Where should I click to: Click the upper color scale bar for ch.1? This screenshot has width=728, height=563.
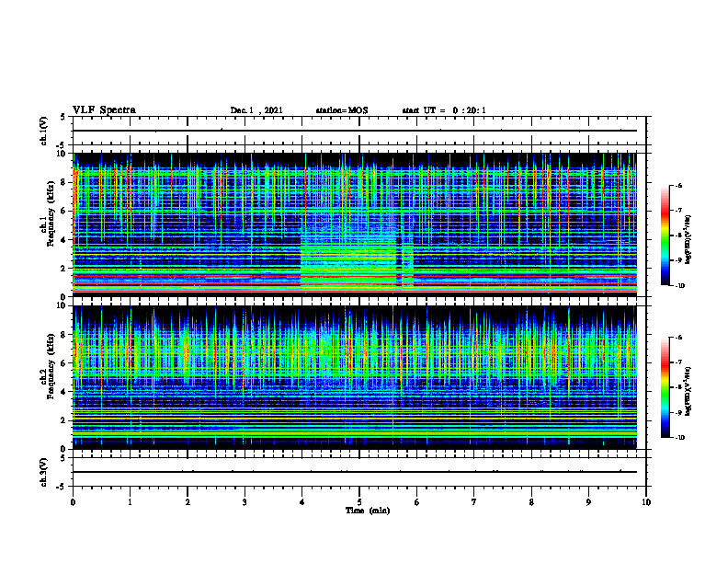665,236
